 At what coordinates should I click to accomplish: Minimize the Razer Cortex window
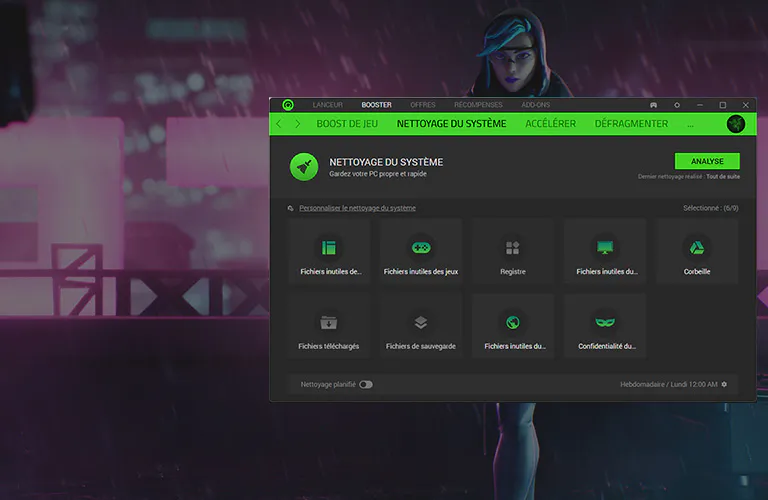(x=699, y=105)
